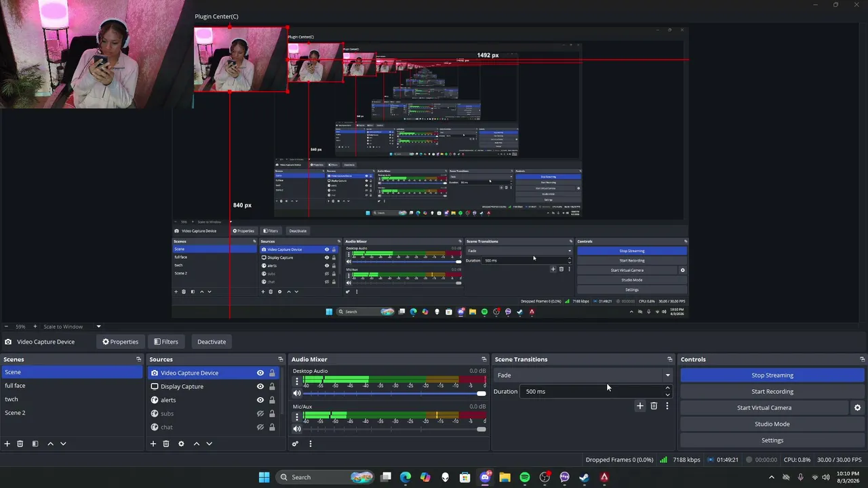
Task: Toggle lock on Video Capture Device source
Action: (x=272, y=373)
